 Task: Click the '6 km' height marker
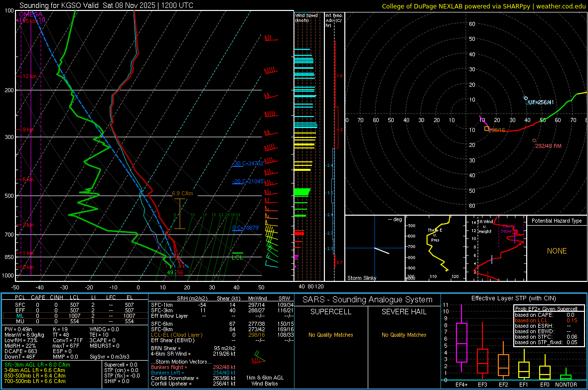[28, 180]
